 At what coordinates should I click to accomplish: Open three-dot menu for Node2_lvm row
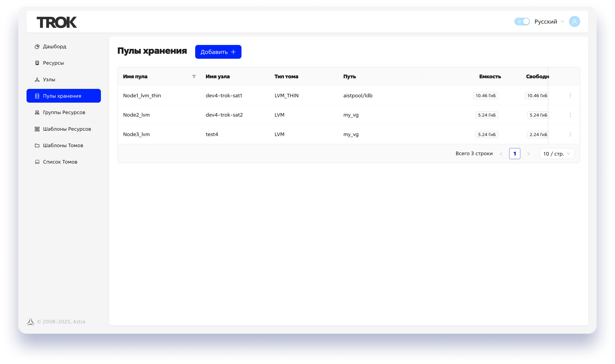pos(570,115)
